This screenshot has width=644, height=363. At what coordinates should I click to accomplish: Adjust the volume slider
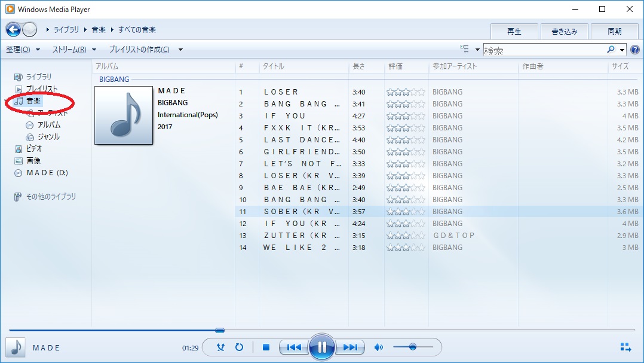(x=413, y=347)
